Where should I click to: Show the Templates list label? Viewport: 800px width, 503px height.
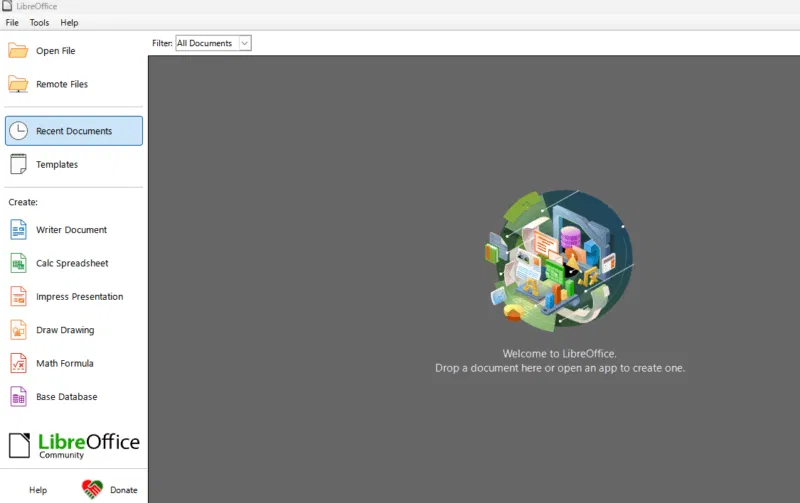[57, 164]
